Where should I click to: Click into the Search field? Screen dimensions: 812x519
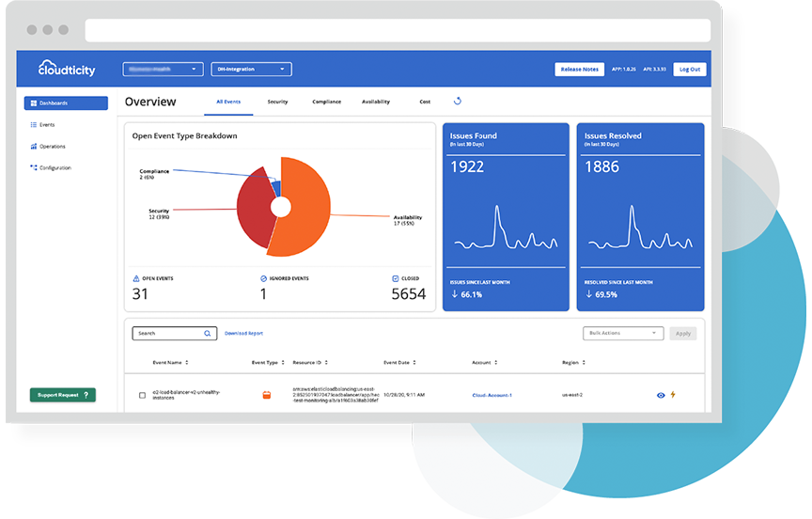coord(175,334)
